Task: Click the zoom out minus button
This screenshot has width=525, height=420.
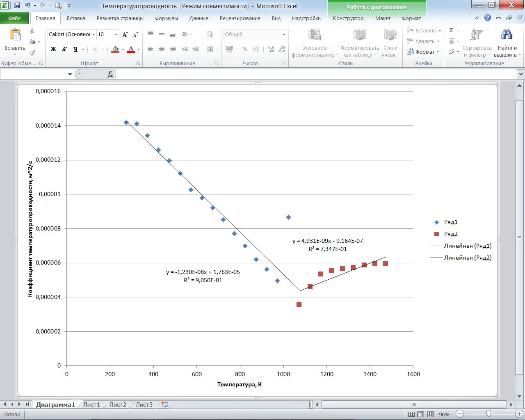Action: [x=460, y=414]
